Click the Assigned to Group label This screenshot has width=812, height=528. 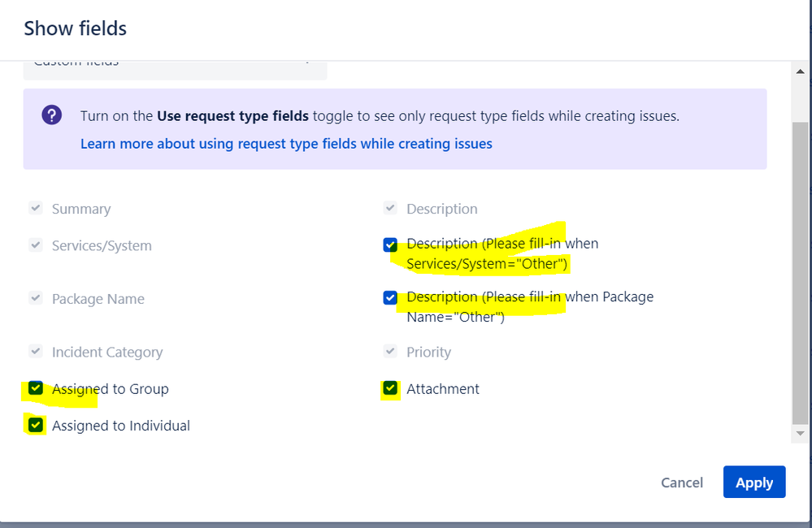tap(111, 389)
